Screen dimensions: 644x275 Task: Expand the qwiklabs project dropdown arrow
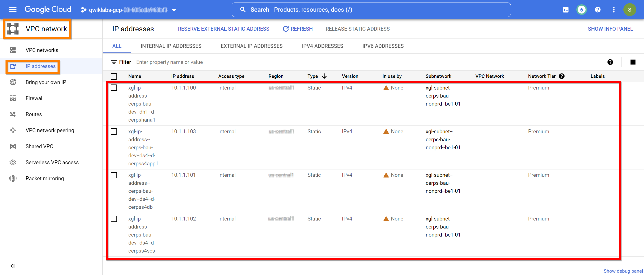[x=174, y=10]
